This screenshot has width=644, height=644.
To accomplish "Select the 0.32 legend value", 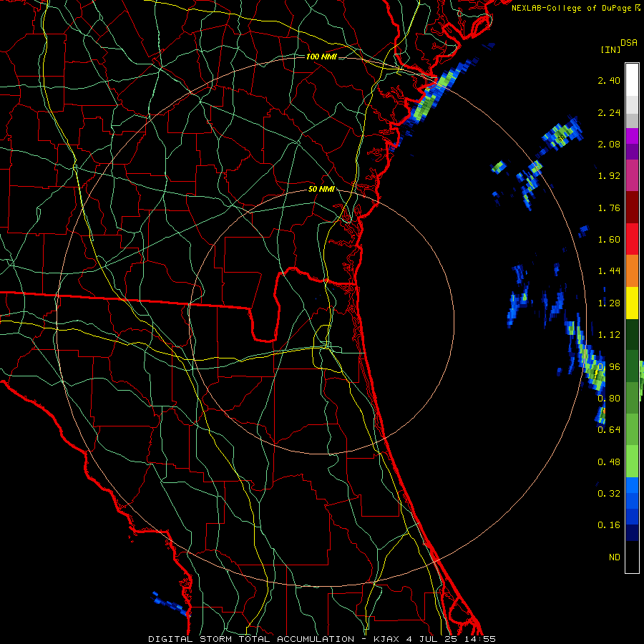I will 609,494.
